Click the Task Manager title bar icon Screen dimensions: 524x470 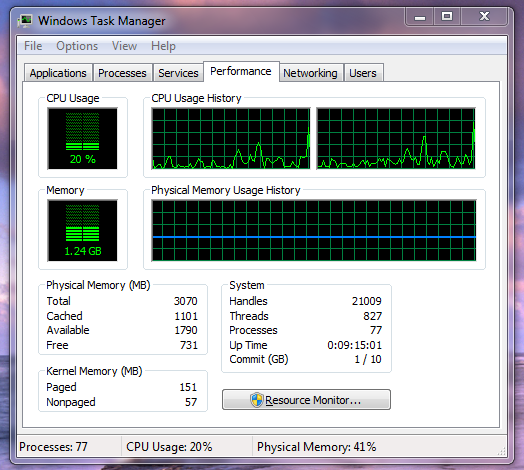pos(25,21)
